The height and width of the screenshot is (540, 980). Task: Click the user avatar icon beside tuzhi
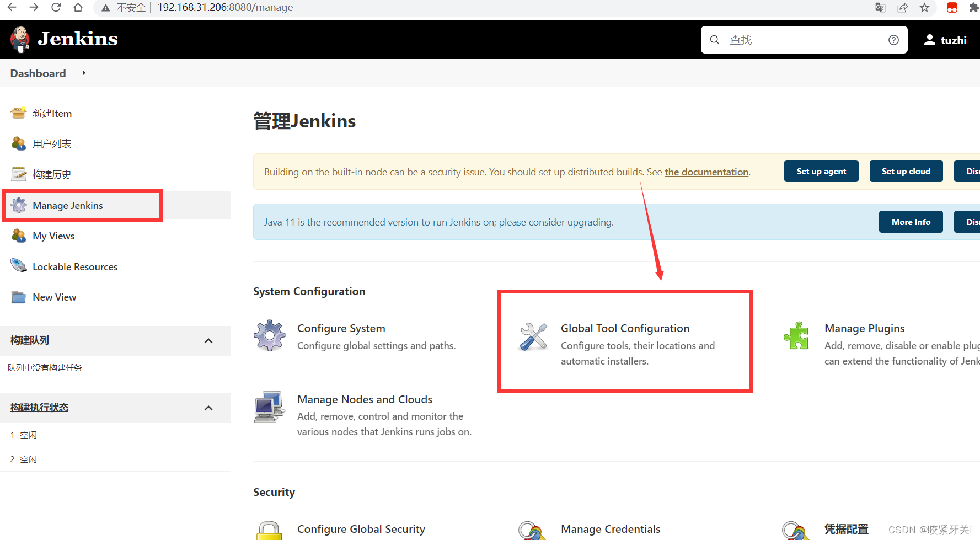click(930, 40)
